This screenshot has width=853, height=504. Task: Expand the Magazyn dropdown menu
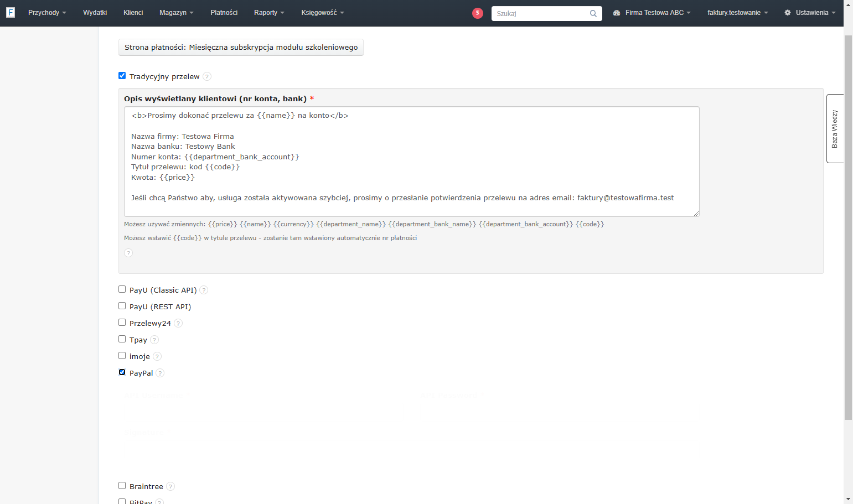coord(176,13)
